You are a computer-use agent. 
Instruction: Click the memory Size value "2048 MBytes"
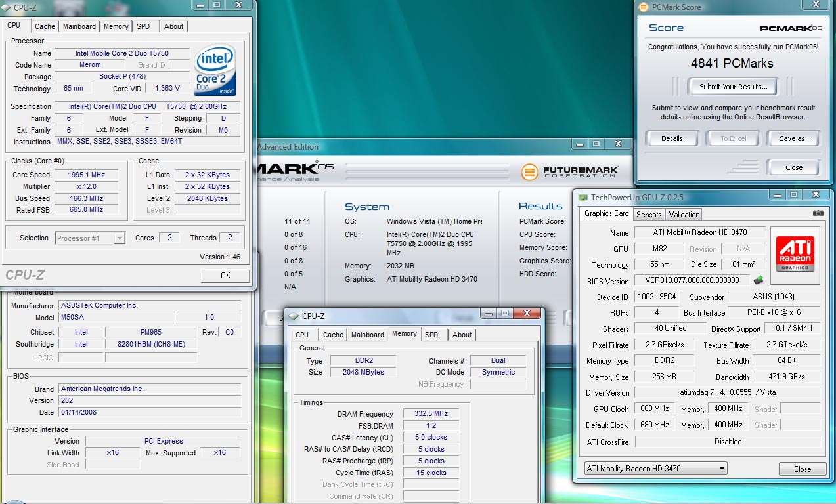(363, 372)
